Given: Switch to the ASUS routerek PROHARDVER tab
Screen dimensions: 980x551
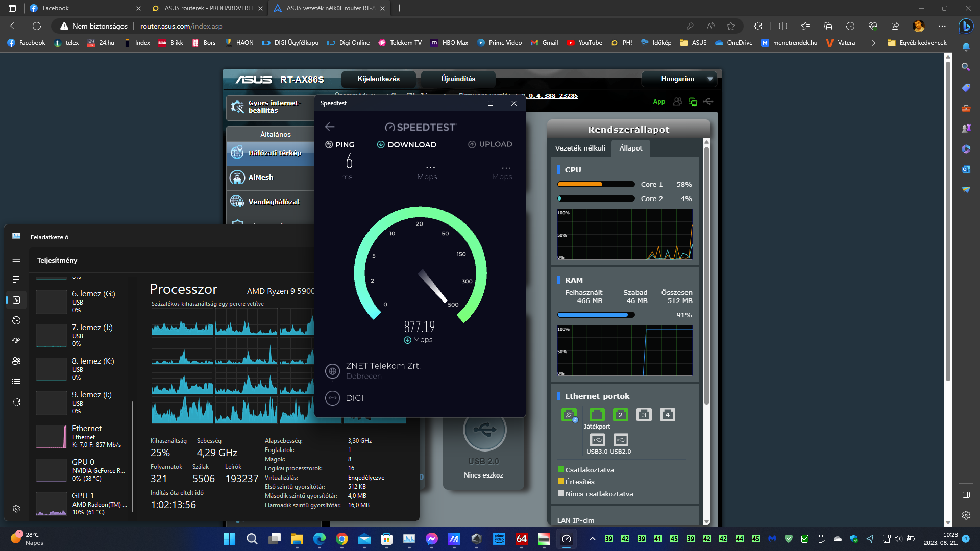Looking at the screenshot, I should pos(207,8).
